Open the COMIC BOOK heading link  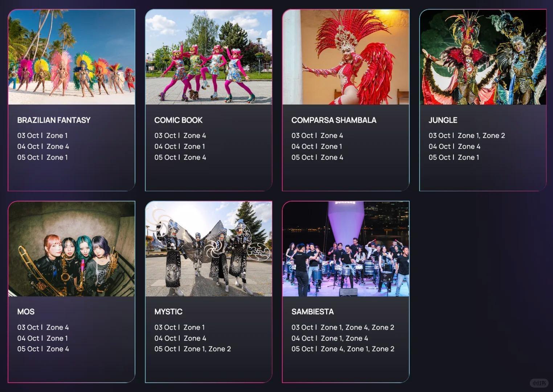click(178, 120)
